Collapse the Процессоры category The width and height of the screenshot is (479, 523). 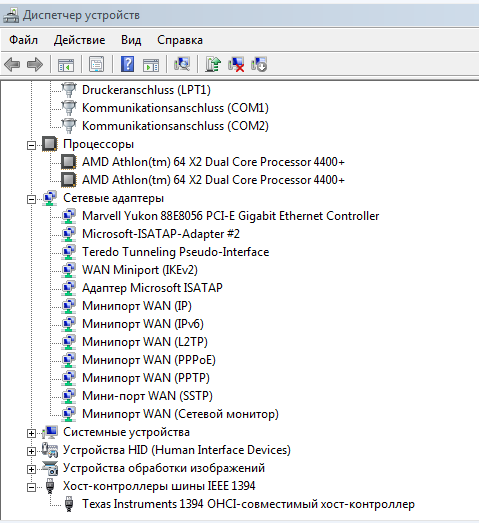point(31,145)
